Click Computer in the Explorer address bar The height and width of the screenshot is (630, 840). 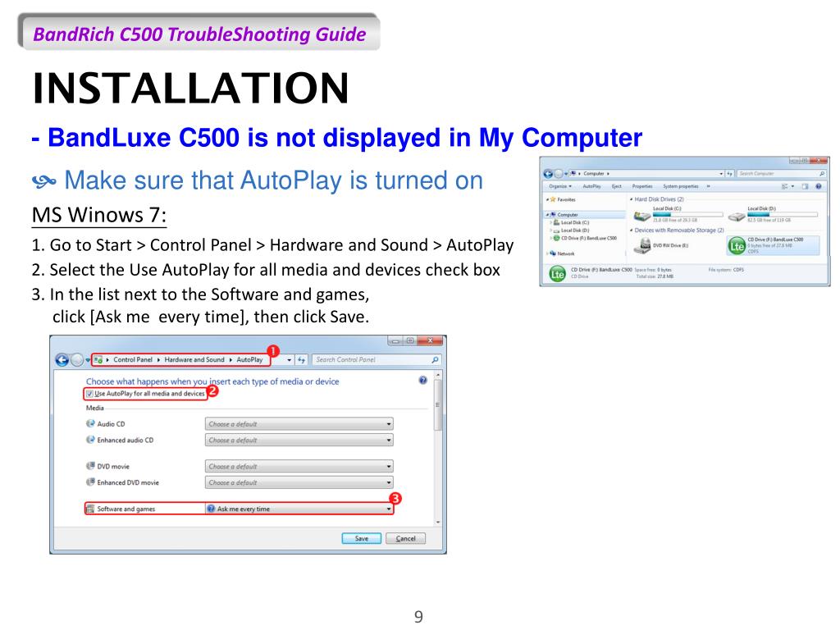coord(594,174)
